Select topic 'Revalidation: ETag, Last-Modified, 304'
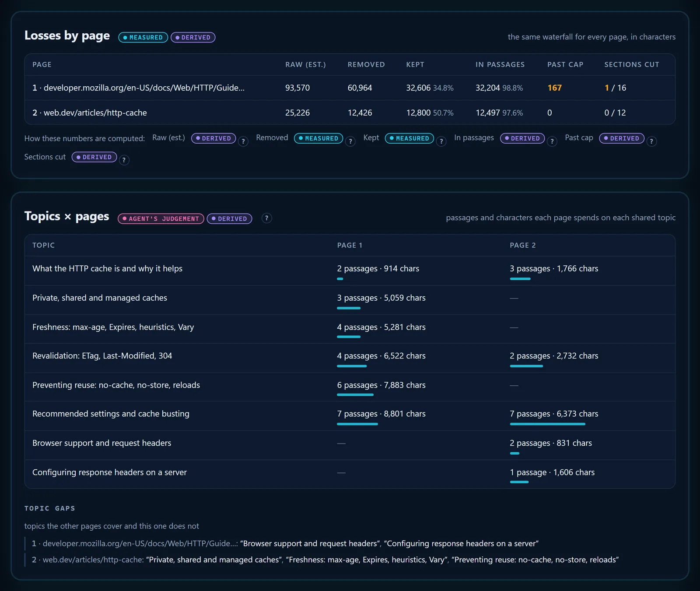This screenshot has height=591, width=700. pyautogui.click(x=102, y=355)
